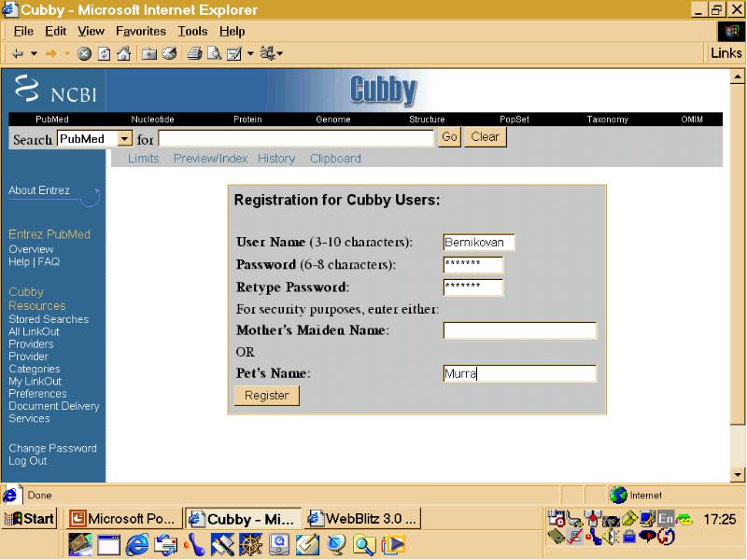This screenshot has height=560, width=747.
Task: Click the page scrollbar down arrow
Action: pos(738,474)
